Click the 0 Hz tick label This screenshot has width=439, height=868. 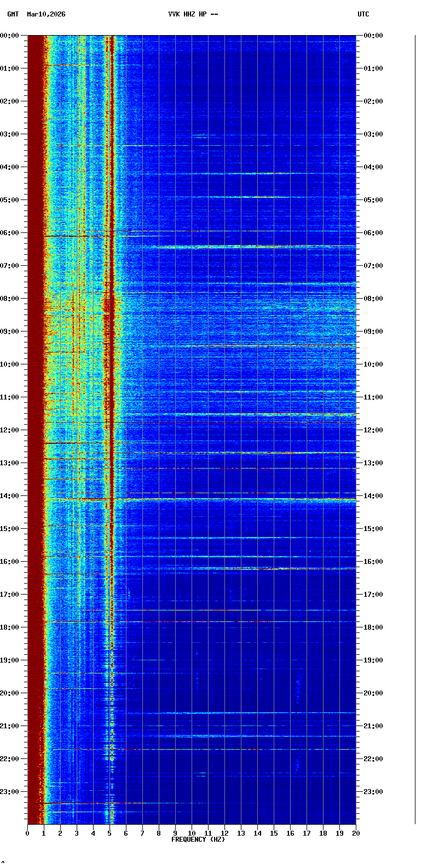click(x=27, y=833)
